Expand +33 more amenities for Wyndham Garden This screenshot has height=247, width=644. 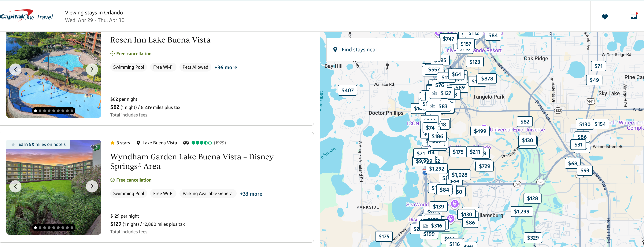pos(251,194)
